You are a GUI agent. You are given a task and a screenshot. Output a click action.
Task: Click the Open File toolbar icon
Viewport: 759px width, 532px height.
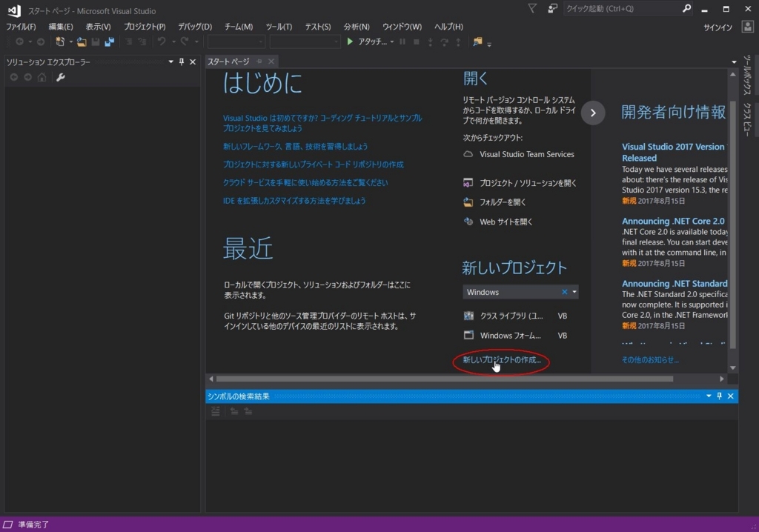click(82, 41)
